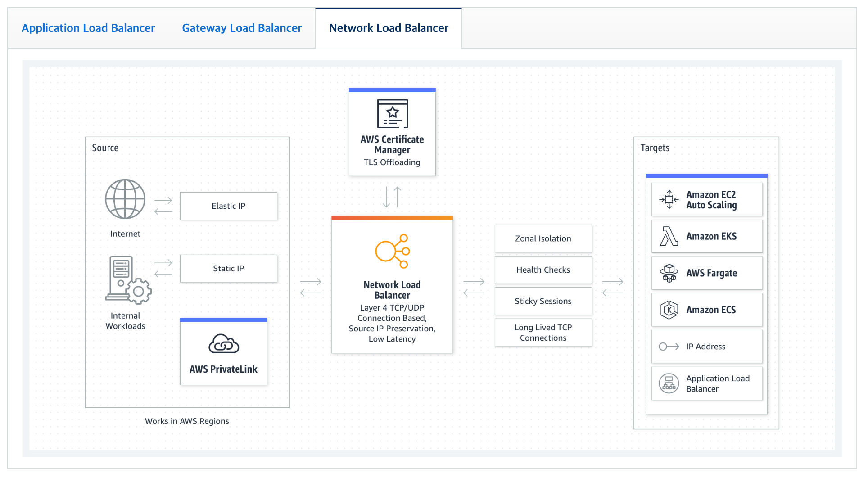This screenshot has height=477, width=868.
Task: Click the IP Address label
Action: [x=706, y=346]
